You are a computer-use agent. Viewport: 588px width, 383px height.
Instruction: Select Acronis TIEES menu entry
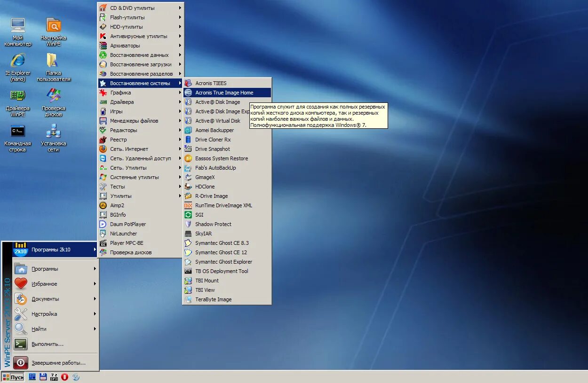[x=227, y=83]
